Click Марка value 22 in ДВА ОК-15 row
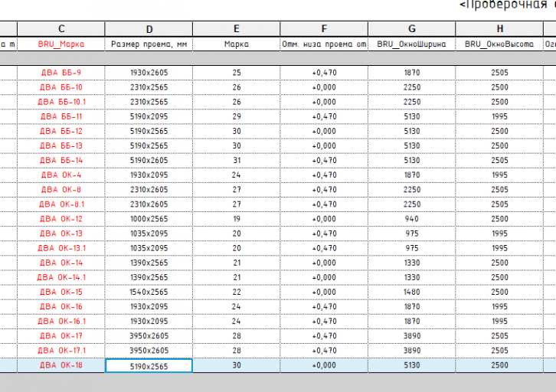Viewport: 556px width, 392px height. click(x=237, y=292)
